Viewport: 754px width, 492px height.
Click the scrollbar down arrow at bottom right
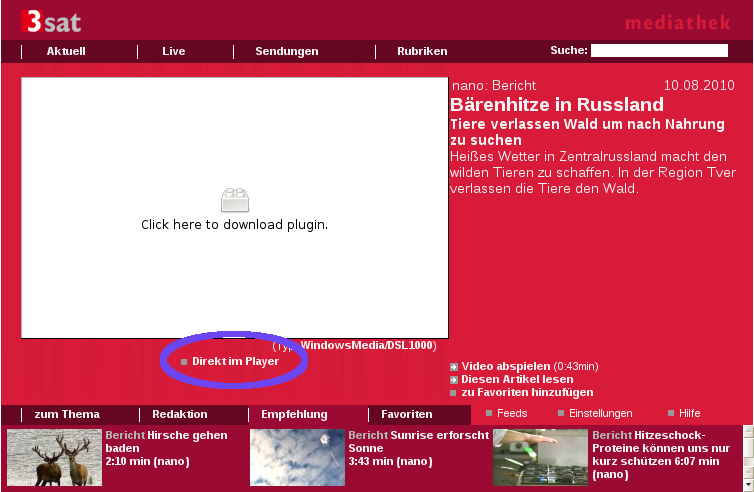(x=747, y=484)
